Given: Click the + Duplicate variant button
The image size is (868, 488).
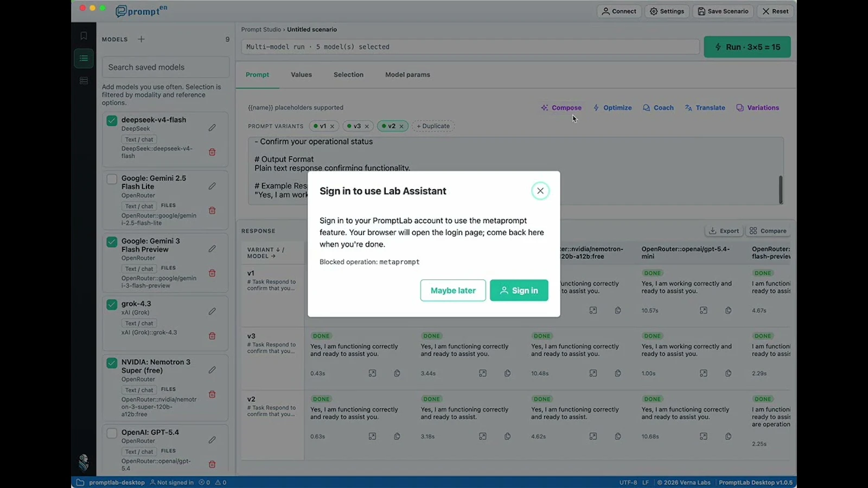Looking at the screenshot, I should [x=433, y=126].
